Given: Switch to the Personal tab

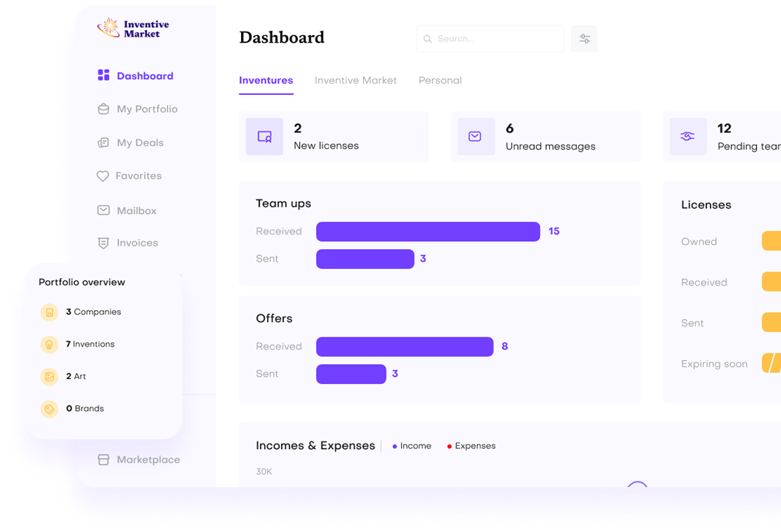Looking at the screenshot, I should (440, 80).
